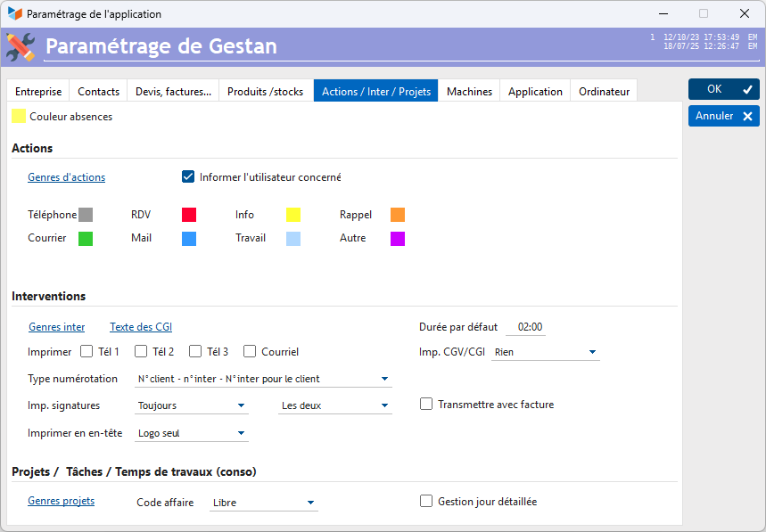Open the orange Rappel color swatch
The height and width of the screenshot is (532, 766).
398,215
